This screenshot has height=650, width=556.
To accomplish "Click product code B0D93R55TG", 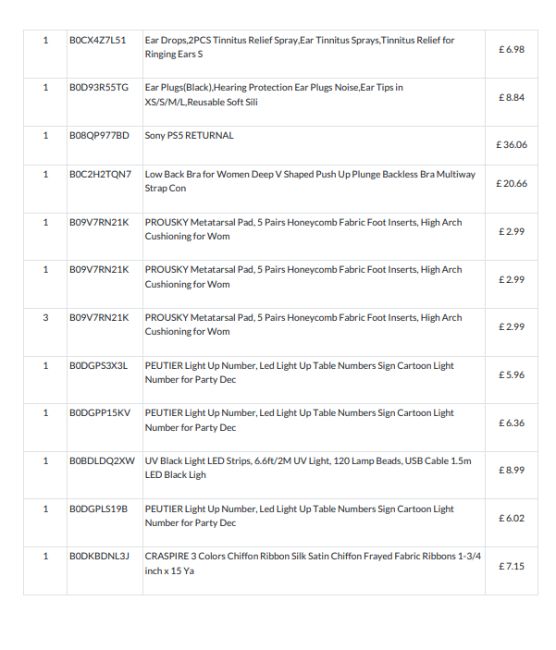I will click(x=99, y=87).
